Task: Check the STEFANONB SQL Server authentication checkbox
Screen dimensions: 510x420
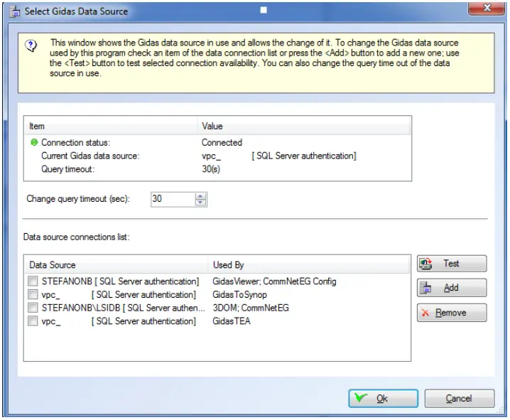Action: (x=33, y=281)
